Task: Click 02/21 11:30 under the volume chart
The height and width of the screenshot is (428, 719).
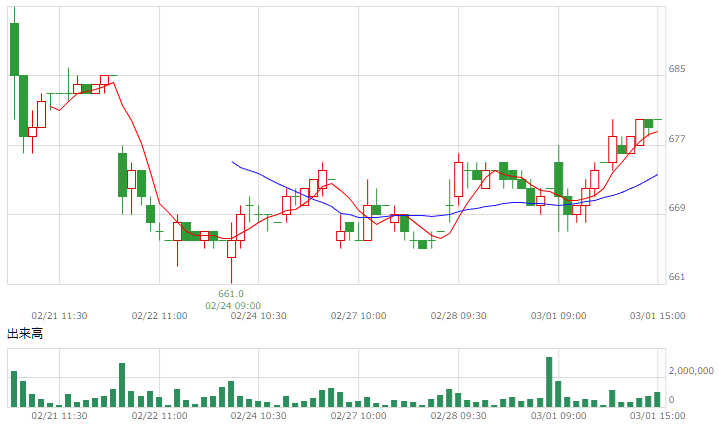Action: coord(59,416)
